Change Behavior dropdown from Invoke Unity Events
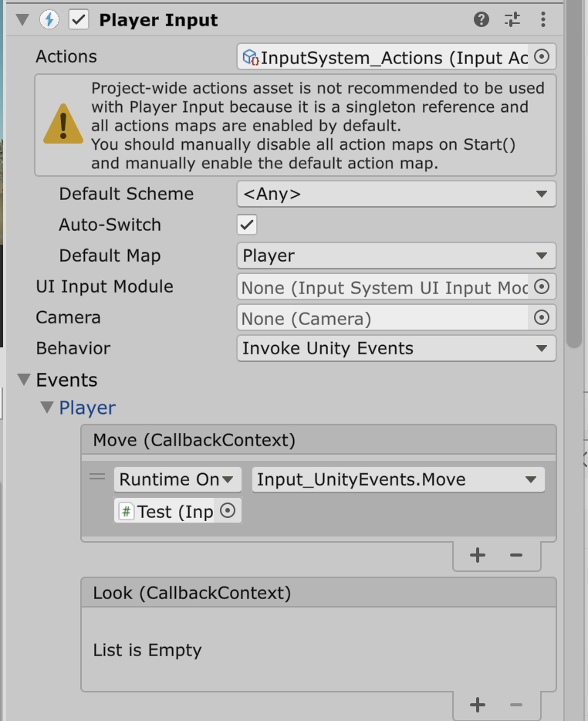The width and height of the screenshot is (588, 721). click(x=396, y=348)
